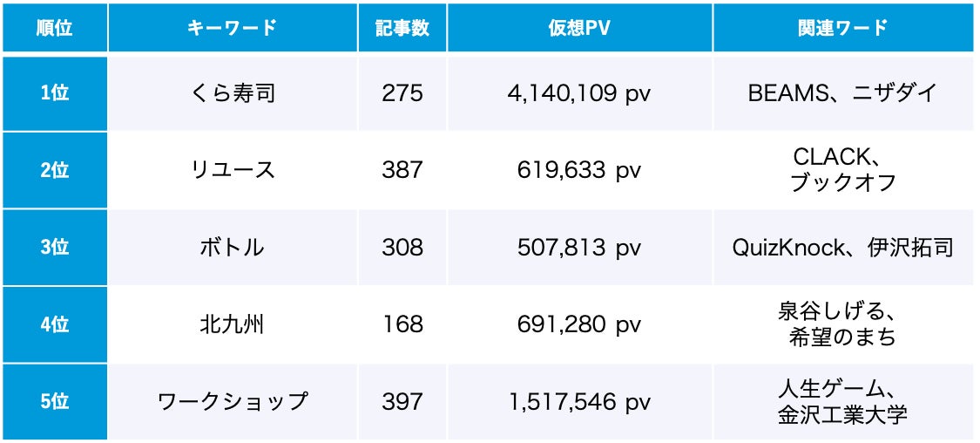
Task: Click the BEAMS、ニザダイ related words cell
Action: point(842,93)
